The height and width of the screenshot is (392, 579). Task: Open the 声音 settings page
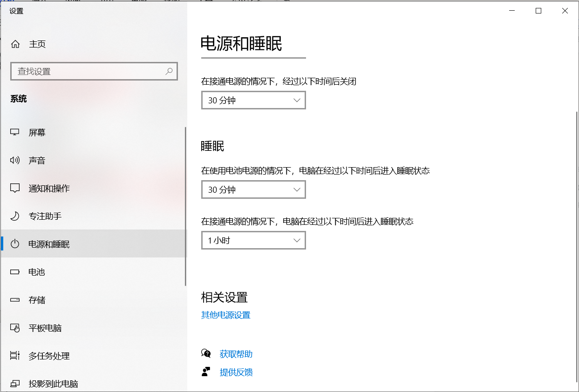(x=93, y=161)
